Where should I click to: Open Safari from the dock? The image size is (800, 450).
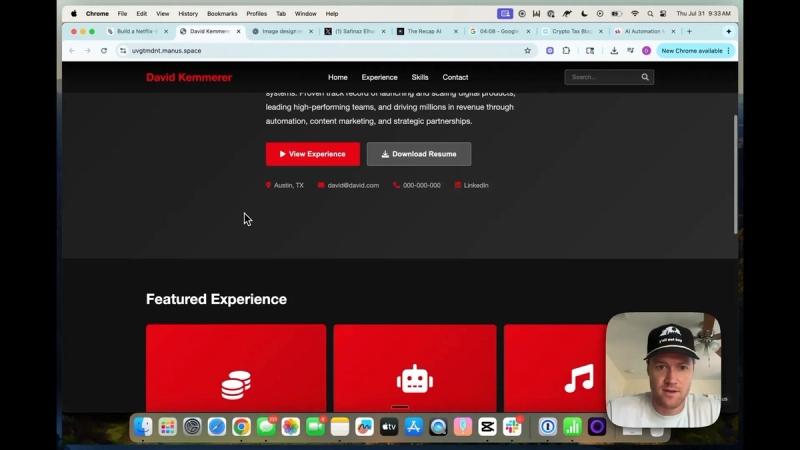(217, 427)
